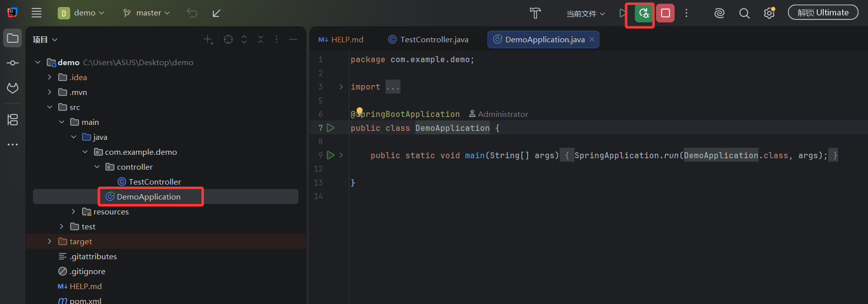Viewport: 868px width, 304px height.
Task: Open the main hamburger menu
Action: [36, 13]
